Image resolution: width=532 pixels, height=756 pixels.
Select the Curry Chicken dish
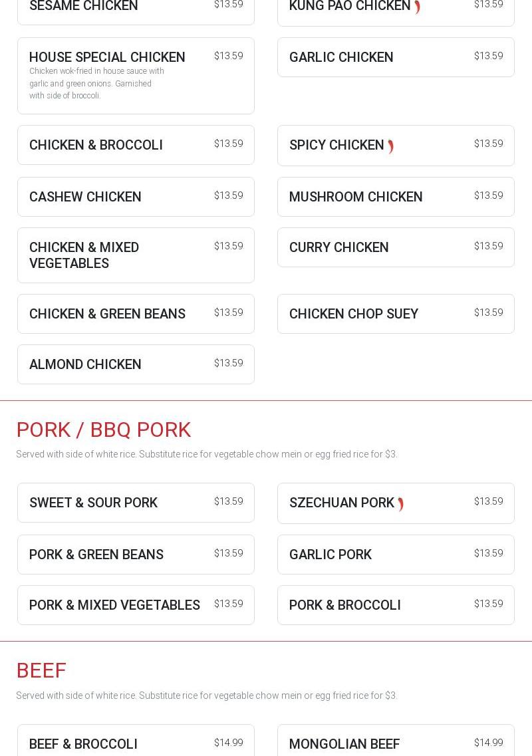point(396,247)
